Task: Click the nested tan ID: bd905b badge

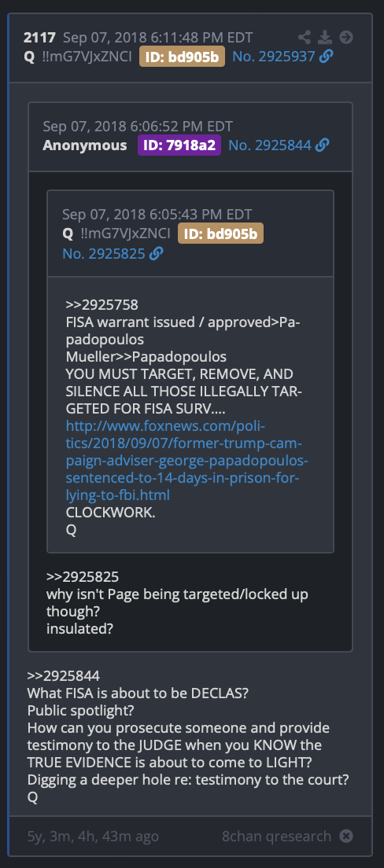Action: point(220,233)
